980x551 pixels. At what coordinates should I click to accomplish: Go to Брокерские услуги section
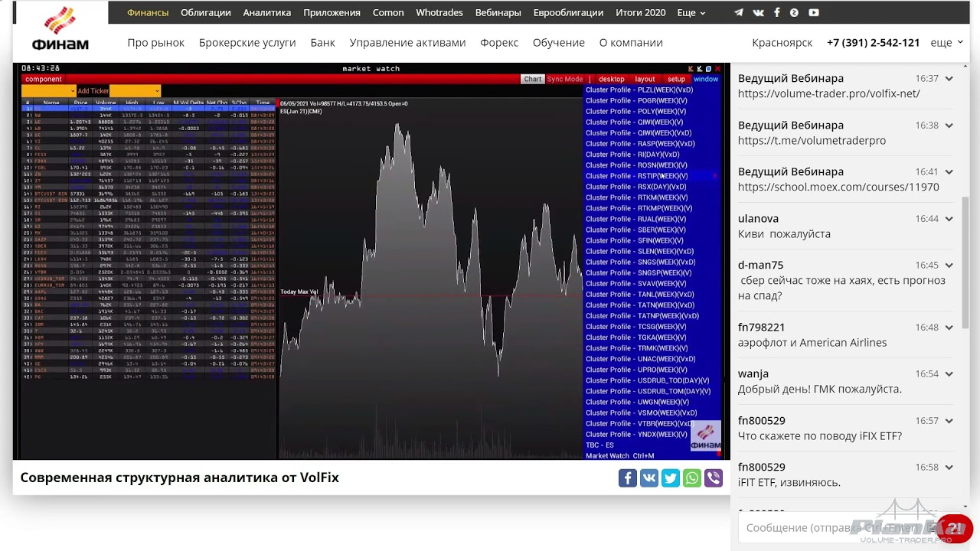(247, 42)
